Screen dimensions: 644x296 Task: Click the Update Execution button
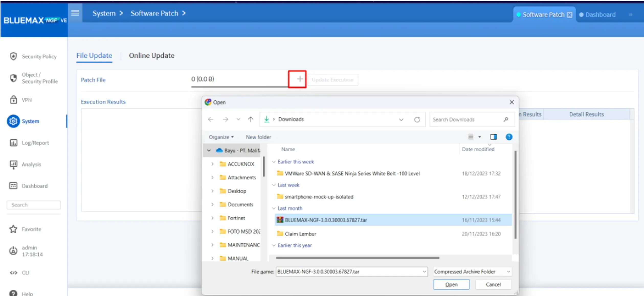point(332,80)
